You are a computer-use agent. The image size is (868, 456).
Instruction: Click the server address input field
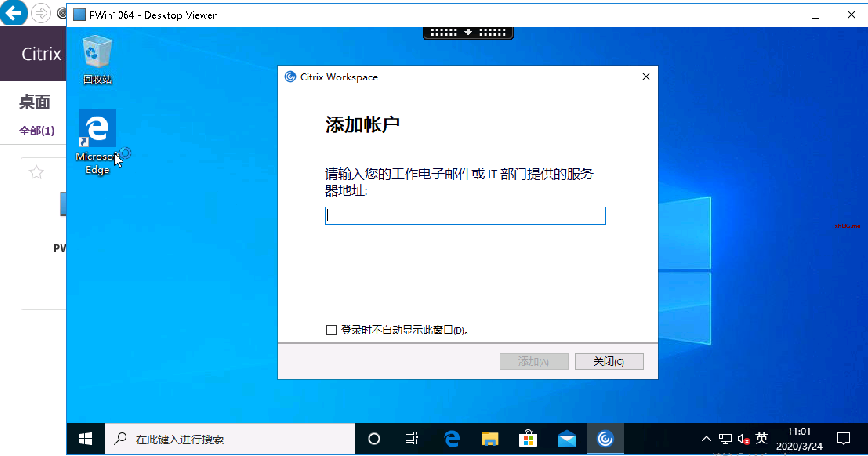pos(465,216)
